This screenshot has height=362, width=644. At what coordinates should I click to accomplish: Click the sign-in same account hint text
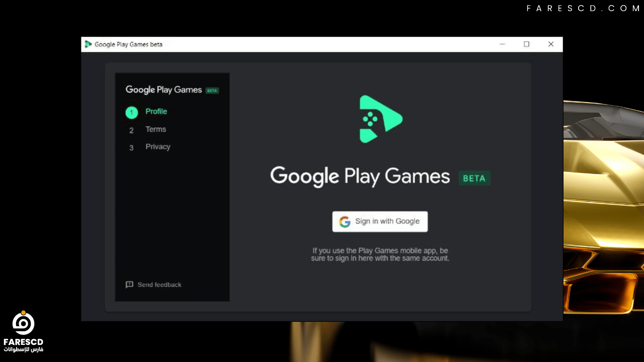click(x=380, y=254)
